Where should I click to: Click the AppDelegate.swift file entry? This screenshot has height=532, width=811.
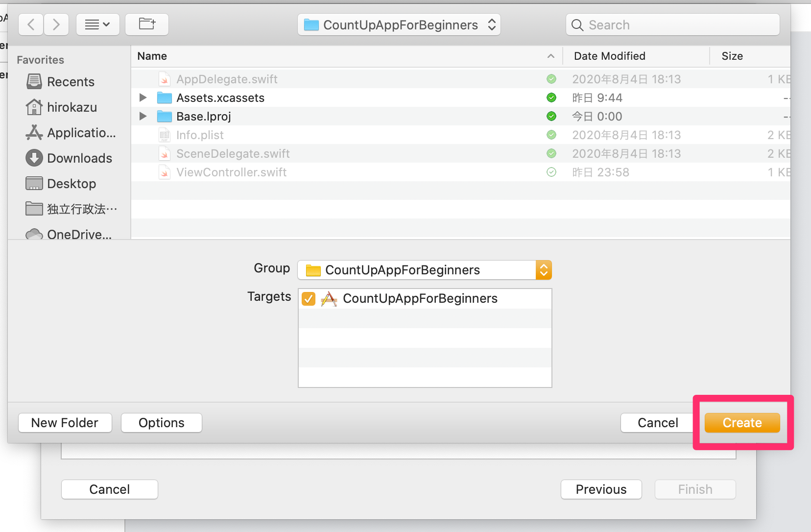tap(227, 79)
